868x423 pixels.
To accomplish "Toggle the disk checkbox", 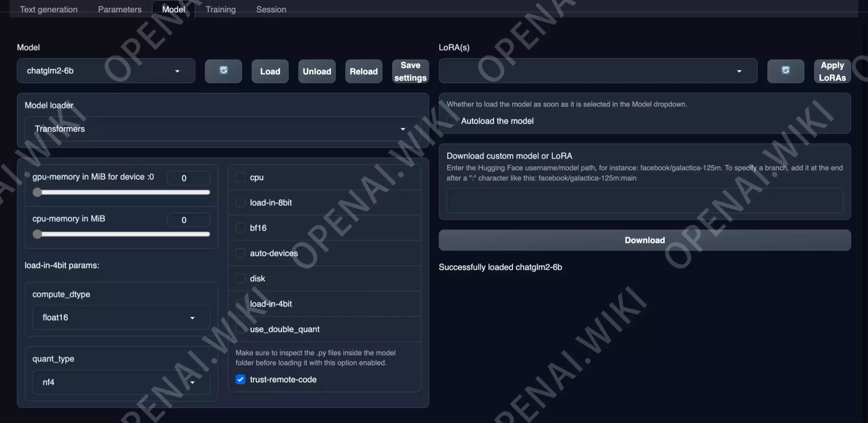I will click(240, 278).
